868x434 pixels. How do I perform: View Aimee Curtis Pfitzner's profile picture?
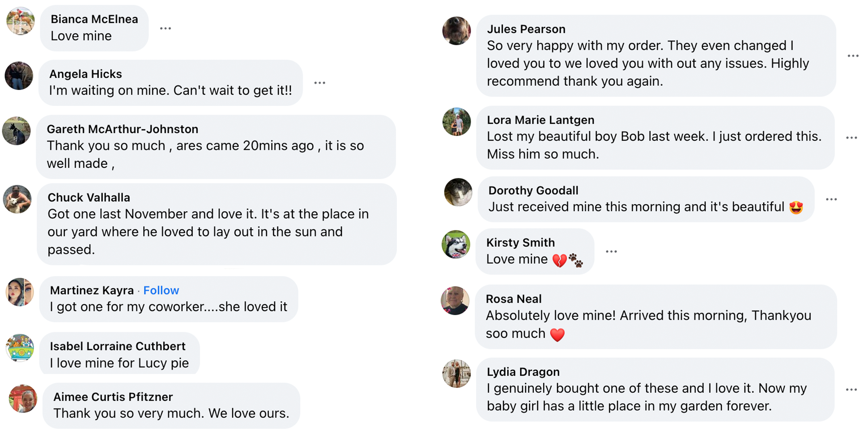pyautogui.click(x=23, y=399)
